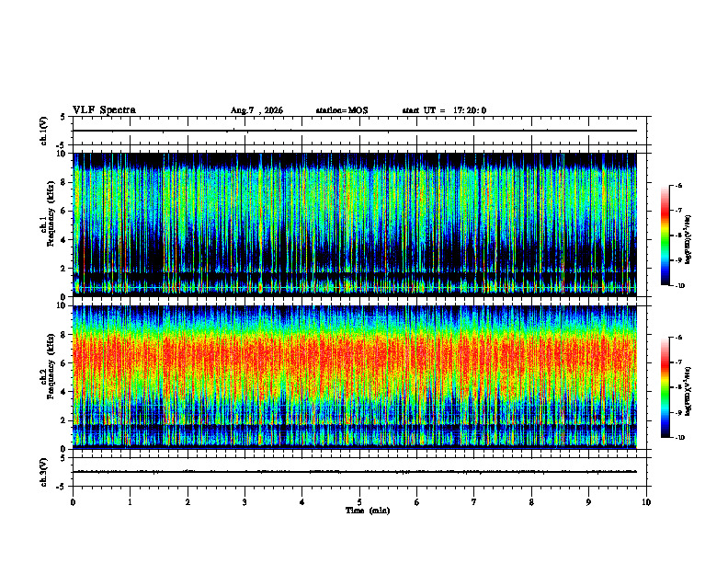Click the "2" kHz tick on ch.2 frequency axis
728x563 pixels.
[64, 420]
